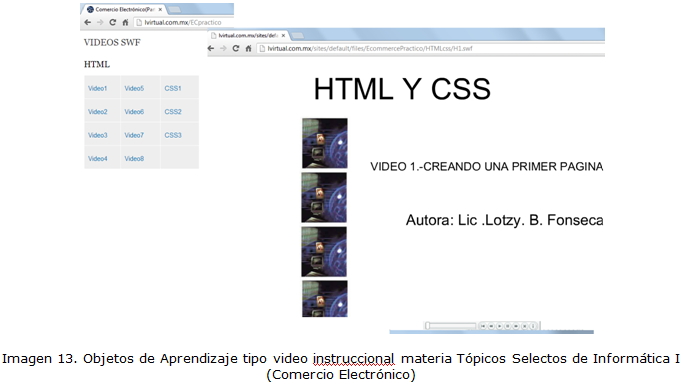
Task: Click the X button in the SWF player controls
Action: click(x=524, y=326)
